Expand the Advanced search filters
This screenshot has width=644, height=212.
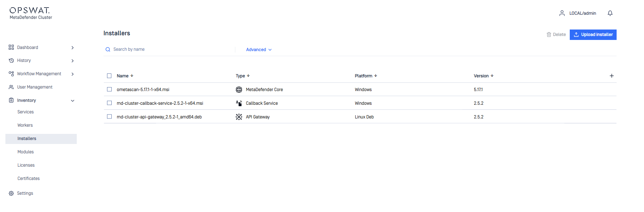(x=258, y=50)
